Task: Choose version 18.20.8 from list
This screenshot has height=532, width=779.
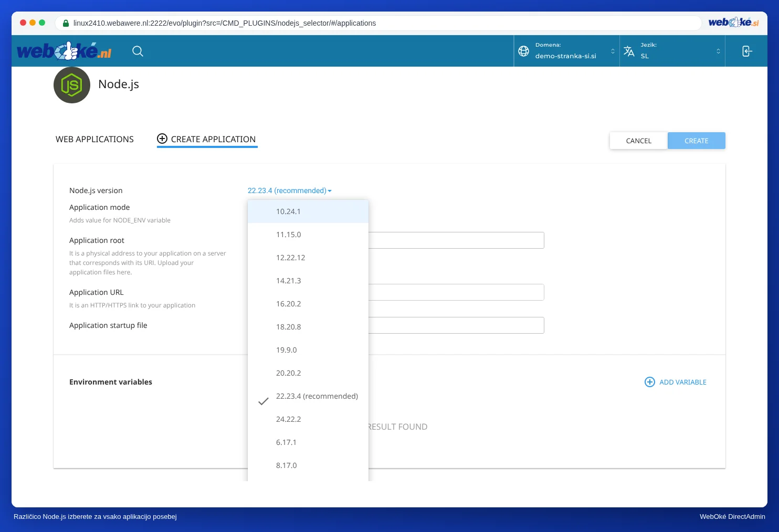Action: 308,327
